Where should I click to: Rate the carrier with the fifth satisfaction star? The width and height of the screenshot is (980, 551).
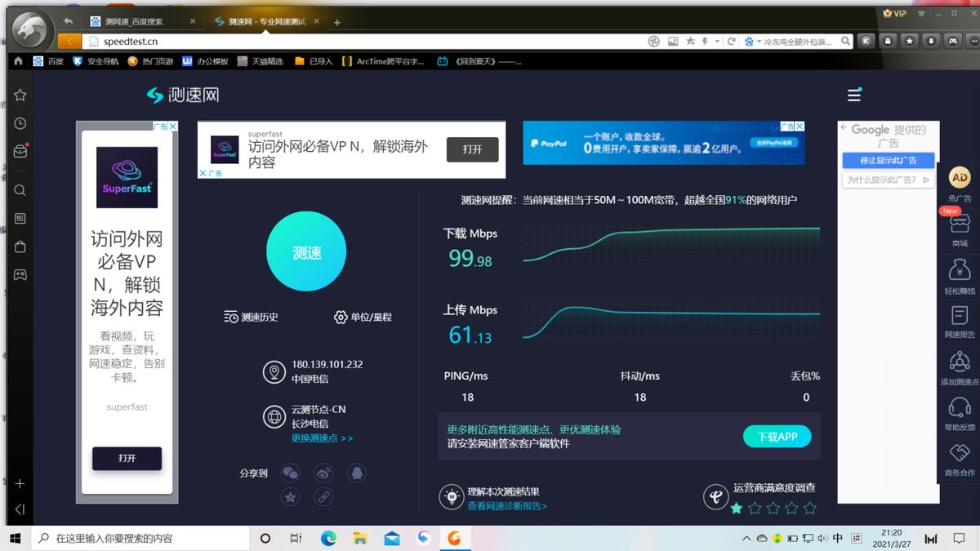809,508
